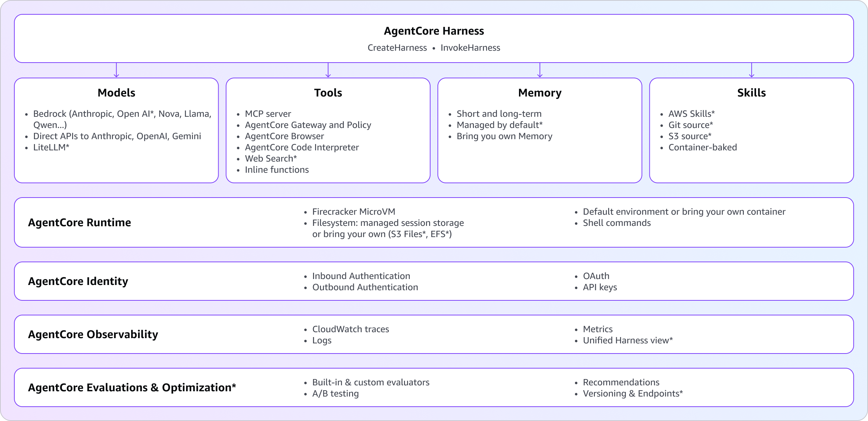Select Unified Harness view* bullet

[628, 340]
